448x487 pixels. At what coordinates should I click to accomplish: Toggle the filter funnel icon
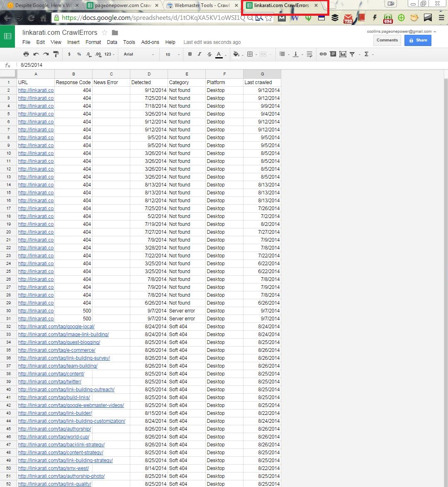(352, 54)
